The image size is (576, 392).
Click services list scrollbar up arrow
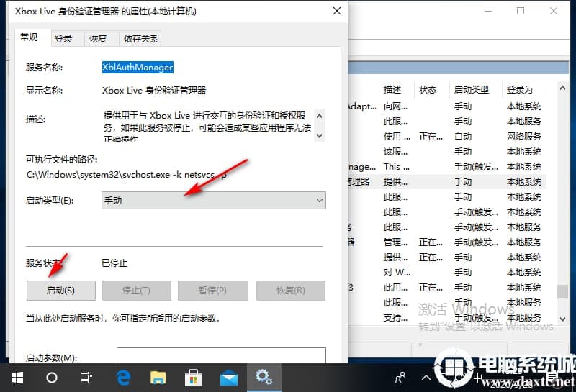562,88
